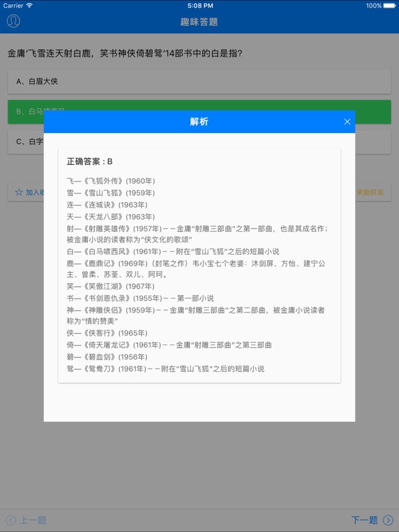Click the line 侠—《侠客行》(1965年)
Viewport: 399px width, 532px height.
(x=107, y=332)
